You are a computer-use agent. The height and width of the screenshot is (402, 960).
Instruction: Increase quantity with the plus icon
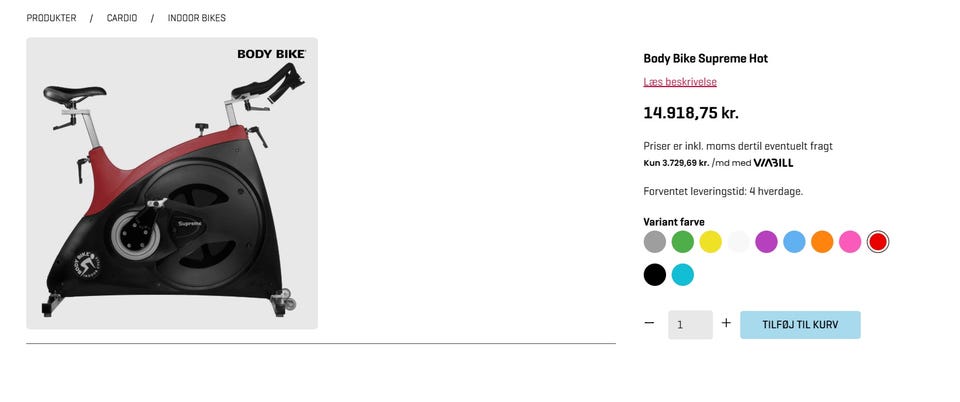[x=726, y=323]
